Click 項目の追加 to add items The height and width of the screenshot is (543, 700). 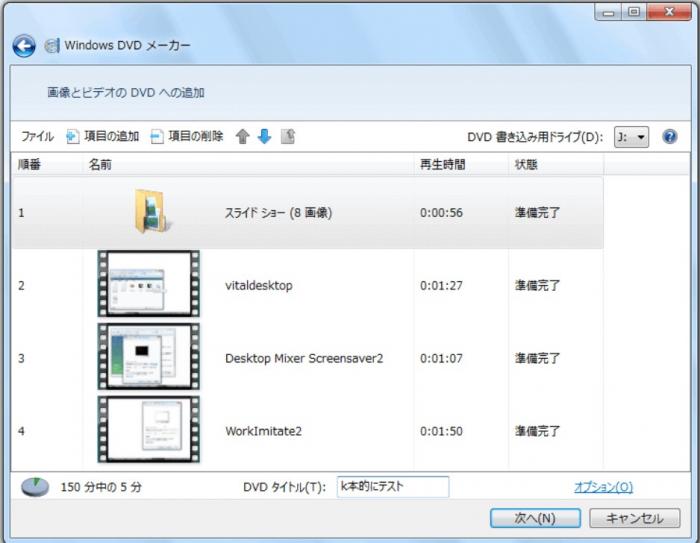pyautogui.click(x=103, y=137)
